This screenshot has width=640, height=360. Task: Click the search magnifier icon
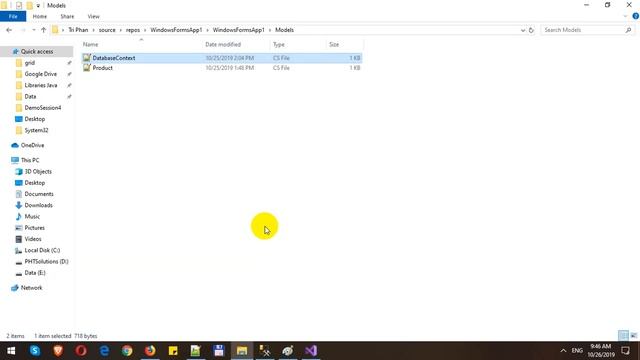coord(628,30)
